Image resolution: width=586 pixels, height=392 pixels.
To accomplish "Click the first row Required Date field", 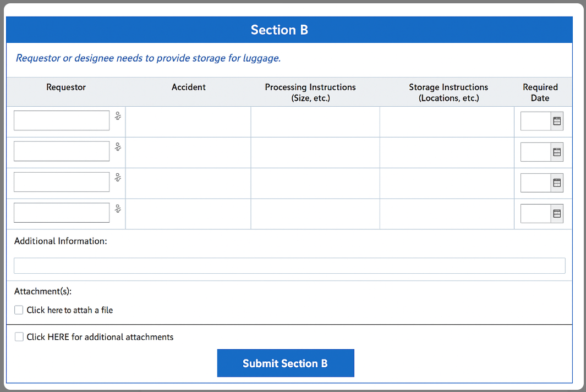I will tap(536, 122).
